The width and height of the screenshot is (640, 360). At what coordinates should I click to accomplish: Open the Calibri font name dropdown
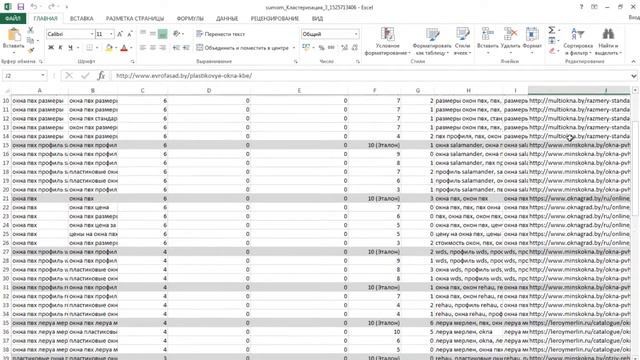[92, 34]
